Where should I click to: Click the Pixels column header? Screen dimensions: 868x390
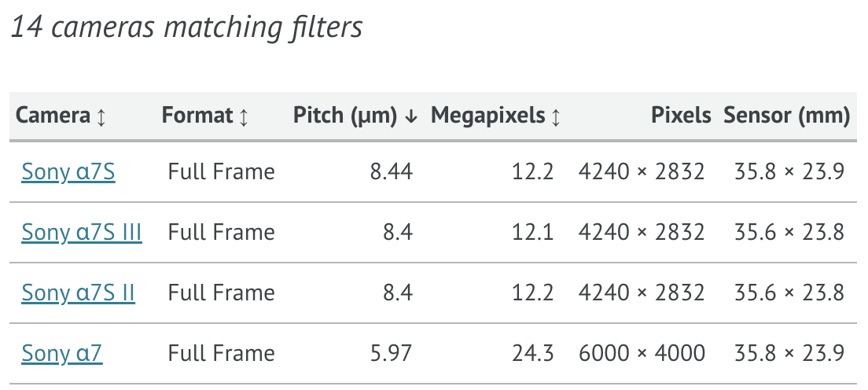(681, 116)
